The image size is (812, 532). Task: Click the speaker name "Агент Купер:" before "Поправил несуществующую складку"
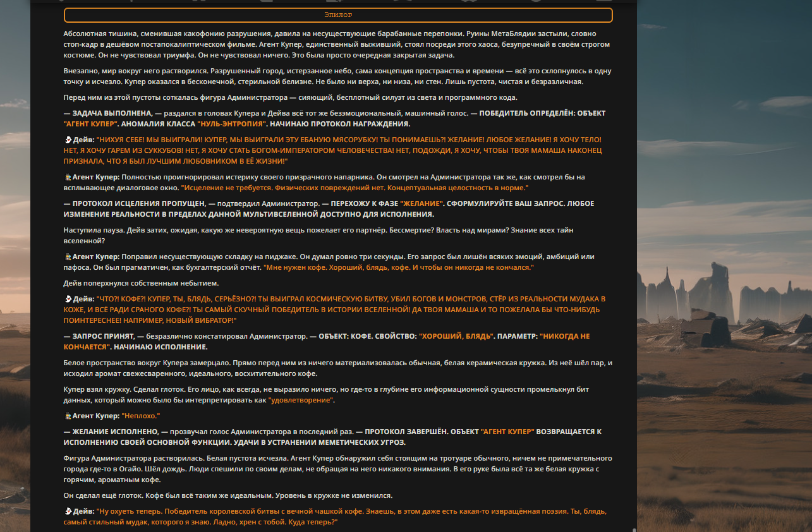pos(96,257)
